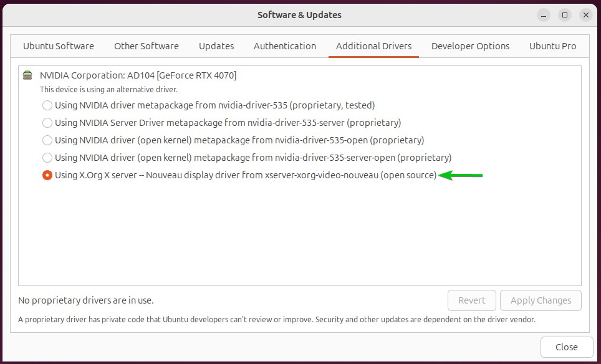Click 'This device is using an alternative driver.' text
This screenshot has height=364, width=601.
(x=108, y=90)
